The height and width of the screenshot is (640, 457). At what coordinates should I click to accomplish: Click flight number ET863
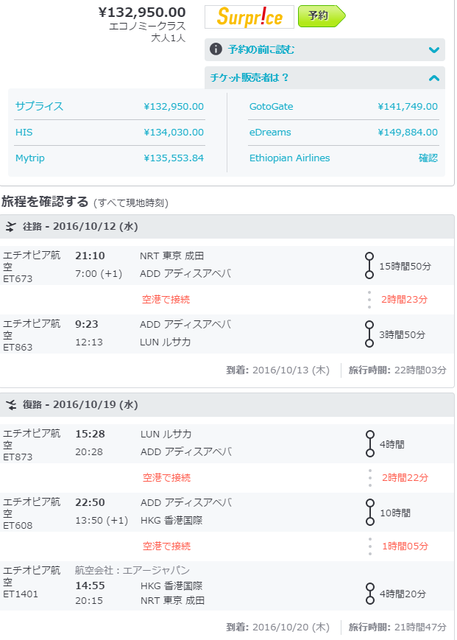click(x=18, y=347)
